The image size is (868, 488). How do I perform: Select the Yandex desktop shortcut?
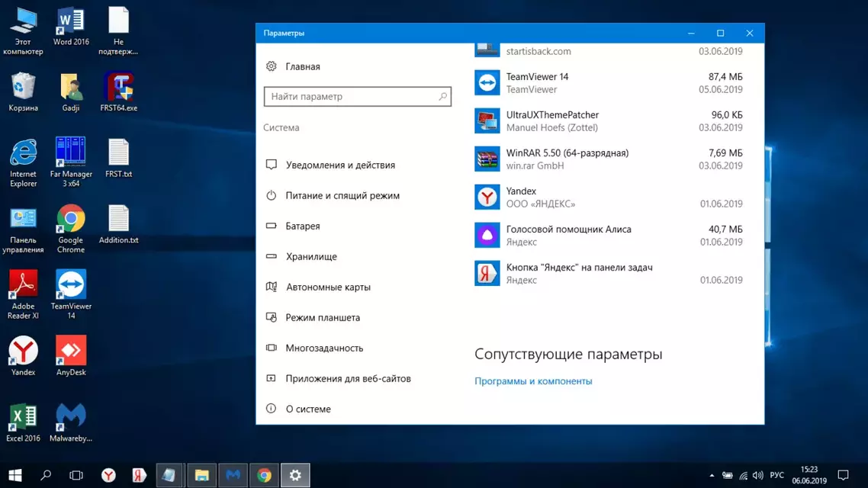click(23, 356)
